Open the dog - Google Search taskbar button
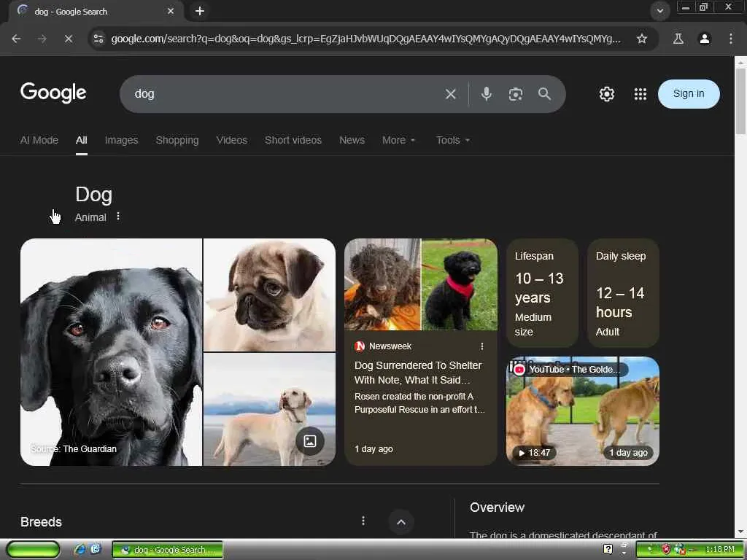 coord(167,550)
